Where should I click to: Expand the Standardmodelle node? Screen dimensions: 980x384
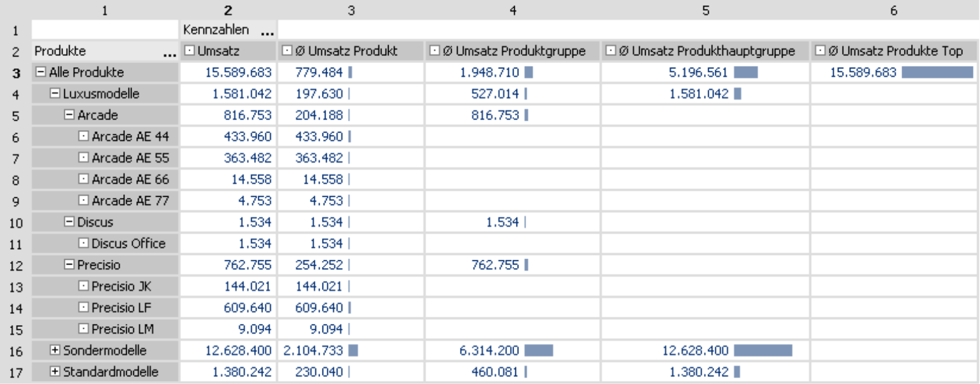55,371
